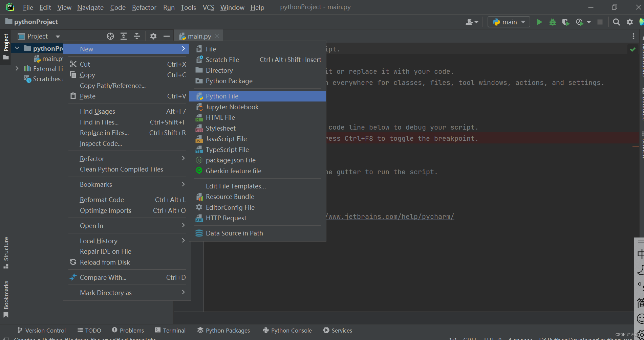Open Project panel options gear
This screenshot has width=644, height=340.
153,36
